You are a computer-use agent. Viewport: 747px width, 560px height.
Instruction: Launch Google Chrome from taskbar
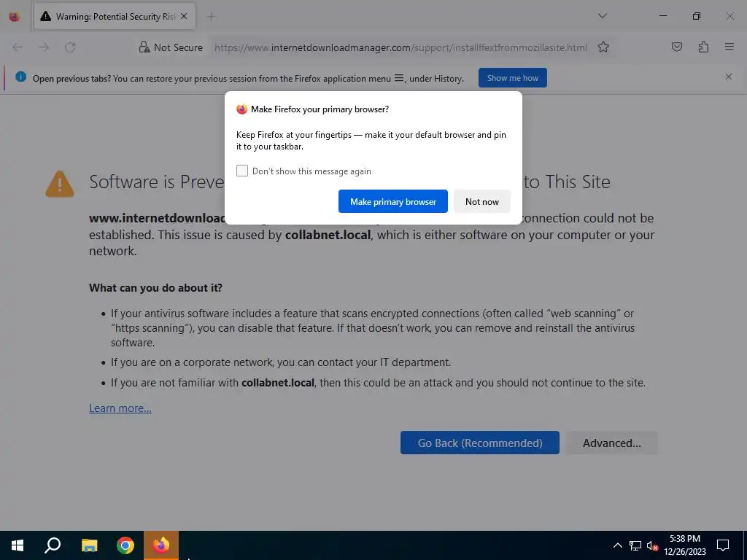pos(125,545)
